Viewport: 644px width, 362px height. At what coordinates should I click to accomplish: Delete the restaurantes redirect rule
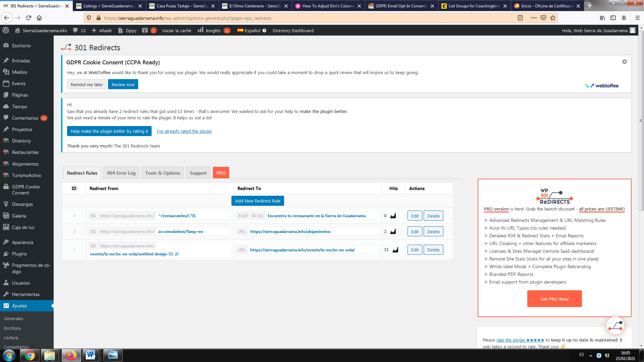point(433,216)
